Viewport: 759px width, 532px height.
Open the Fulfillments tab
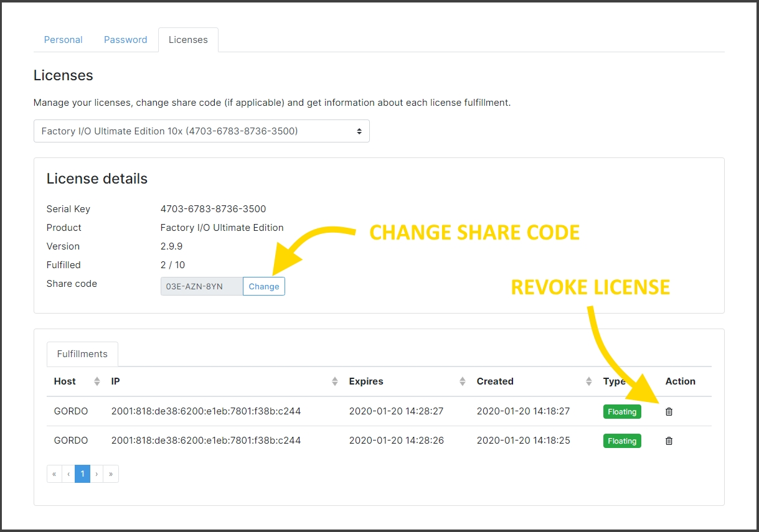(82, 354)
